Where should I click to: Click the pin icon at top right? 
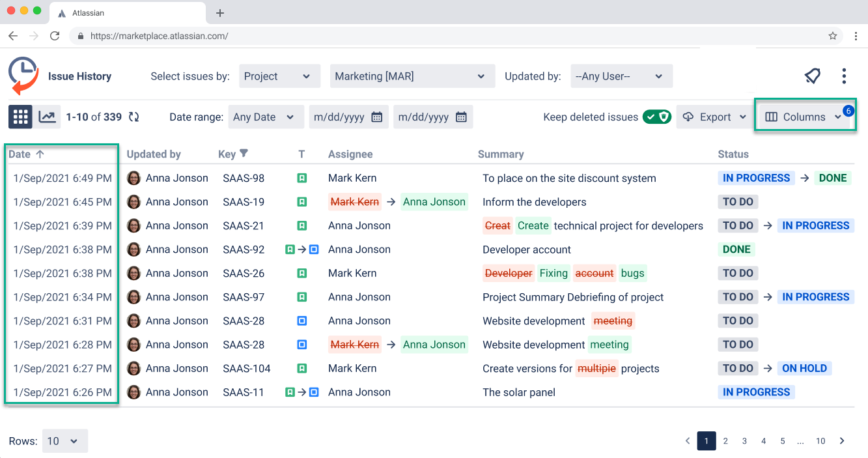pos(812,76)
